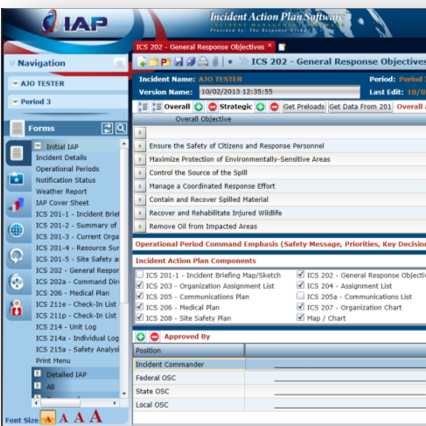This screenshot has width=426, height=426.
Task: Expand row Remove Oil from Impacted Areas
Action: [140, 226]
